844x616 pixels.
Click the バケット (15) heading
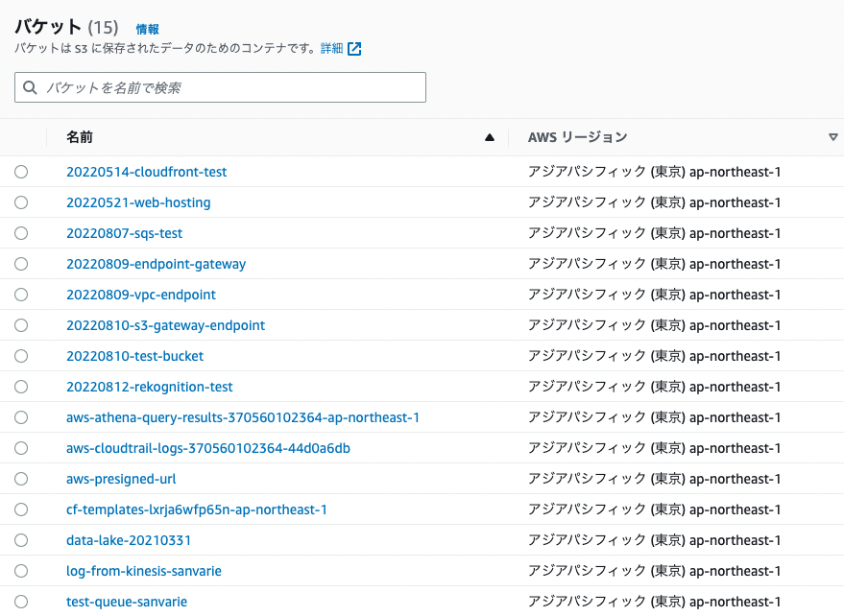66,27
